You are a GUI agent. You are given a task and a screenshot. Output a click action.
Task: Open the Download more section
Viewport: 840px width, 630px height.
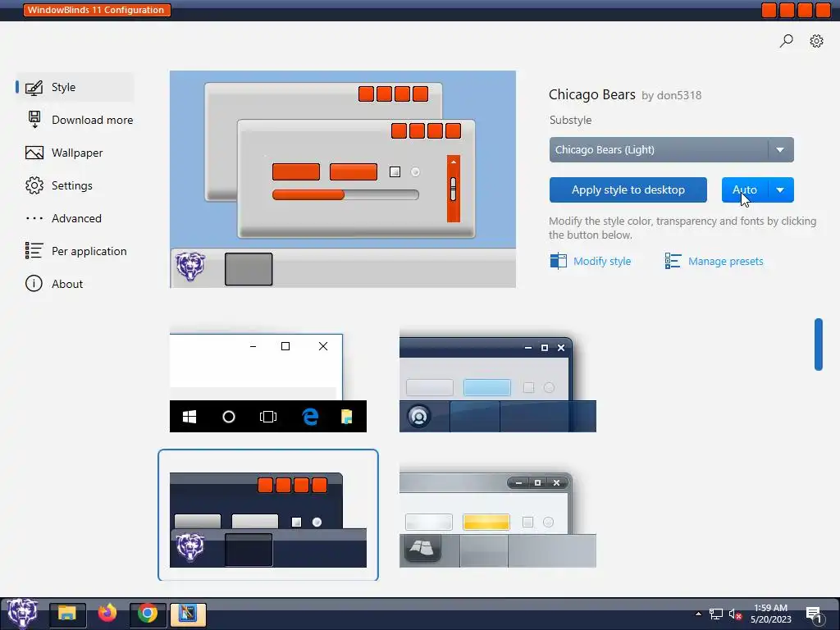coord(80,120)
